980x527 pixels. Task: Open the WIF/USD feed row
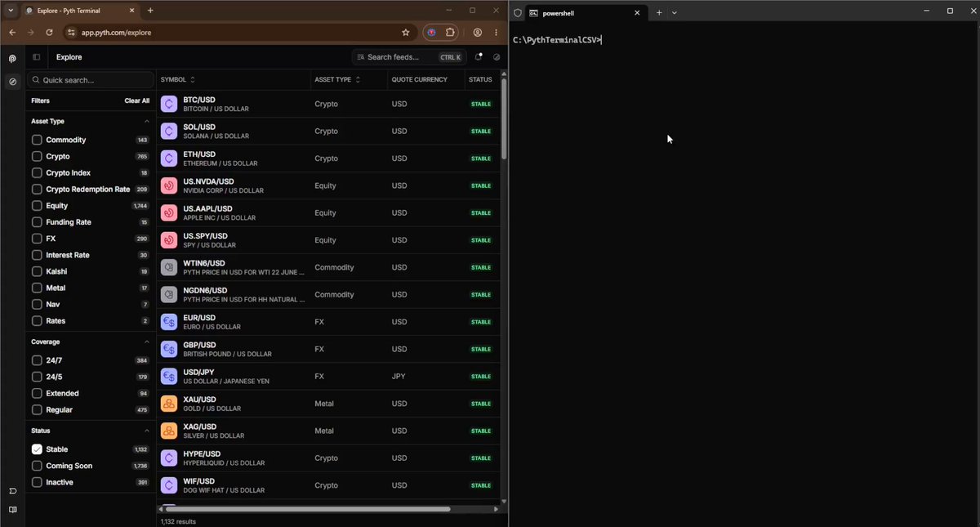point(328,485)
